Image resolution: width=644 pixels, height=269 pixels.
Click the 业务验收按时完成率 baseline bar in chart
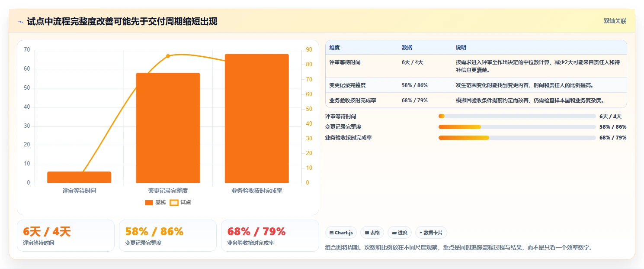[x=256, y=118]
